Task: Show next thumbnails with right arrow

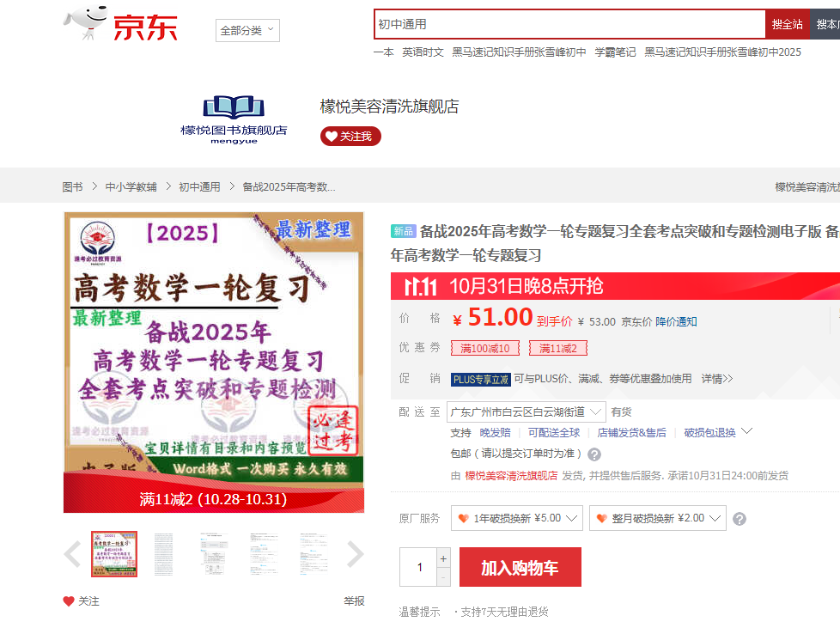Action: (x=355, y=554)
